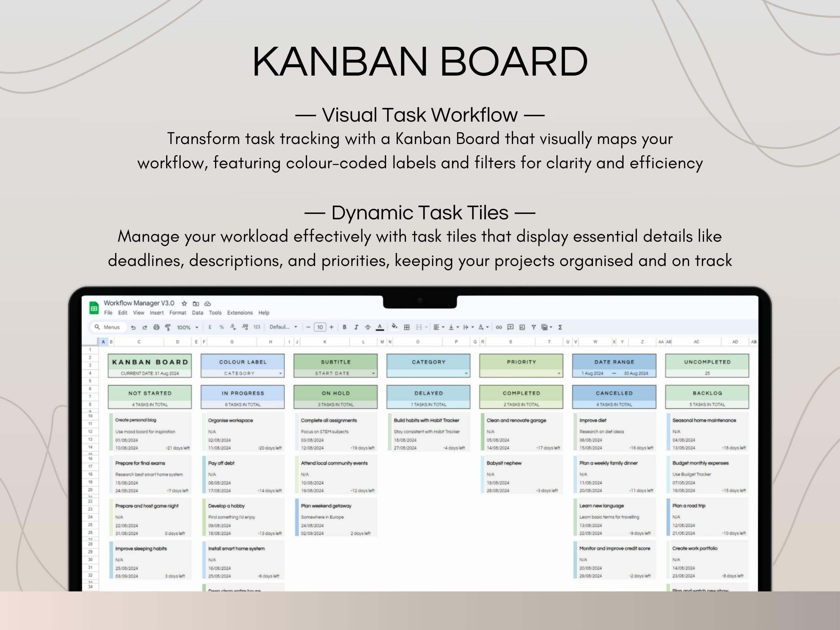Open the Category filter dropdown arrow
Image resolution: width=840 pixels, height=630 pixels.
pyautogui.click(x=466, y=373)
